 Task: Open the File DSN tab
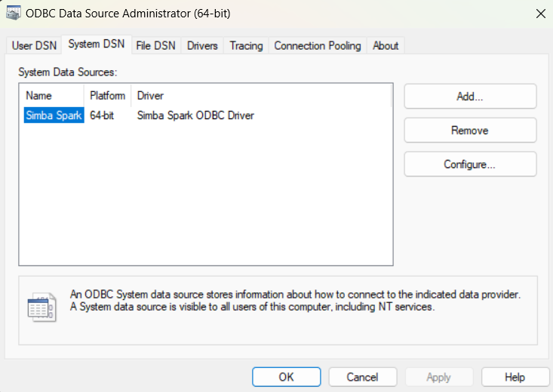click(x=155, y=46)
